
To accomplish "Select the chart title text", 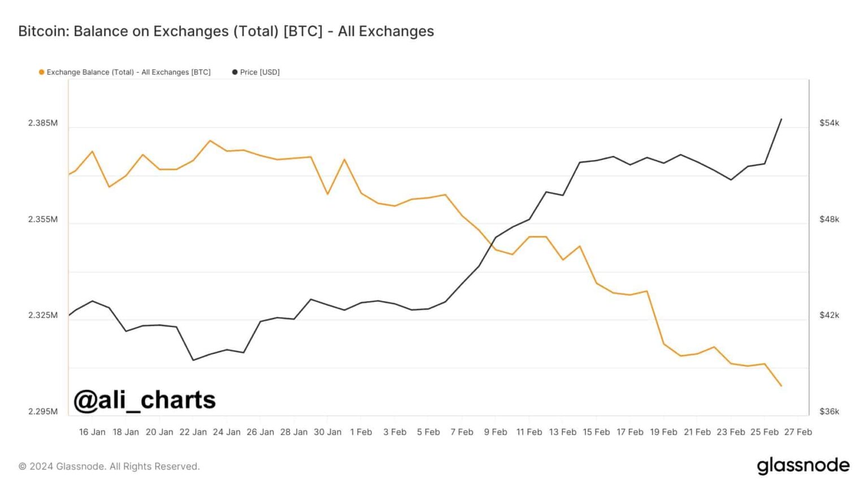I will click(x=226, y=31).
